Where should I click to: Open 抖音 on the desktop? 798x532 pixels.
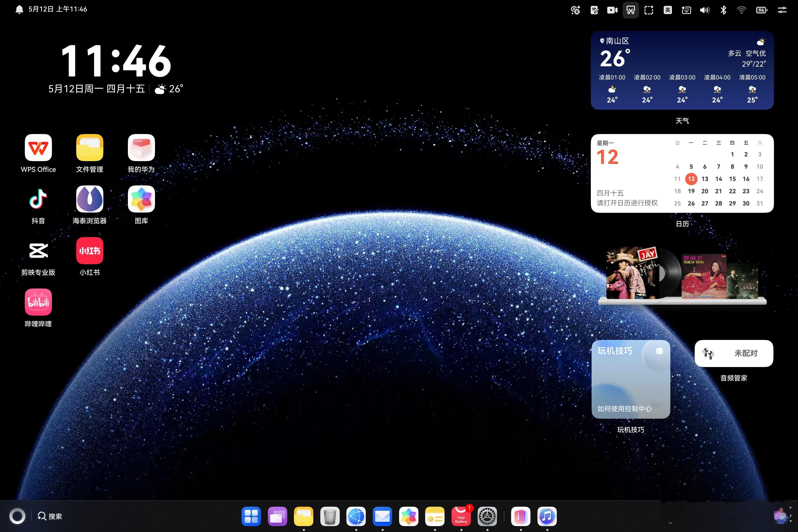(x=38, y=199)
